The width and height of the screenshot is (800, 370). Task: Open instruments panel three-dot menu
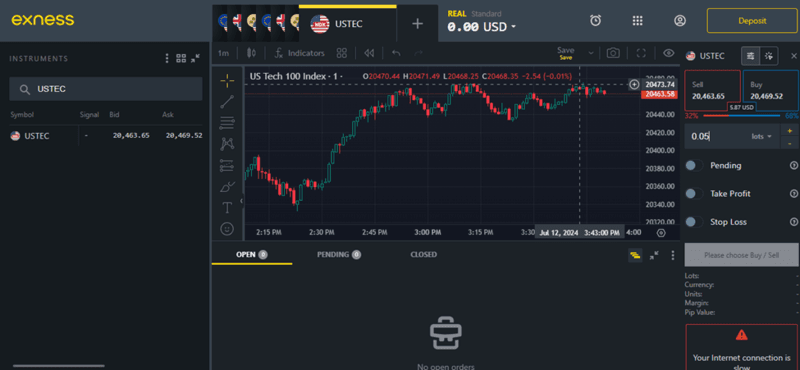click(x=167, y=59)
